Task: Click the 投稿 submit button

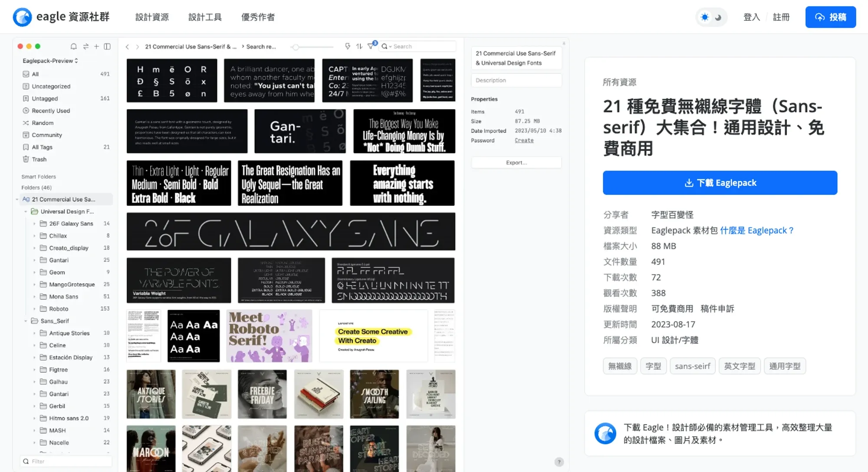Action: (831, 17)
